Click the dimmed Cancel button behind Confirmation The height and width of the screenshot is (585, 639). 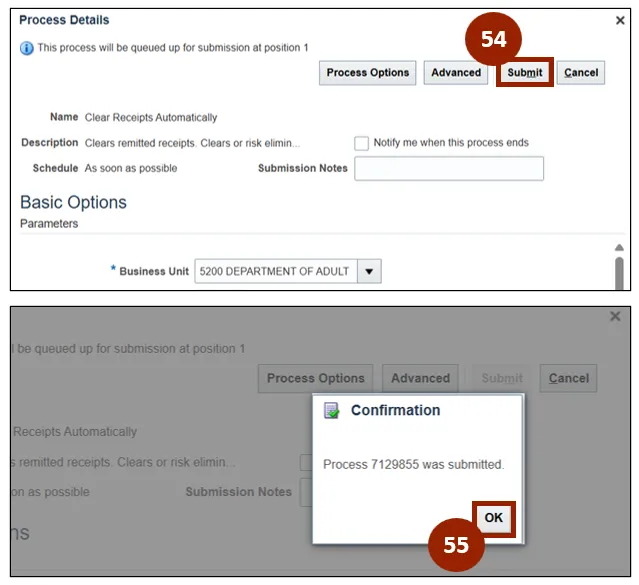click(x=569, y=378)
